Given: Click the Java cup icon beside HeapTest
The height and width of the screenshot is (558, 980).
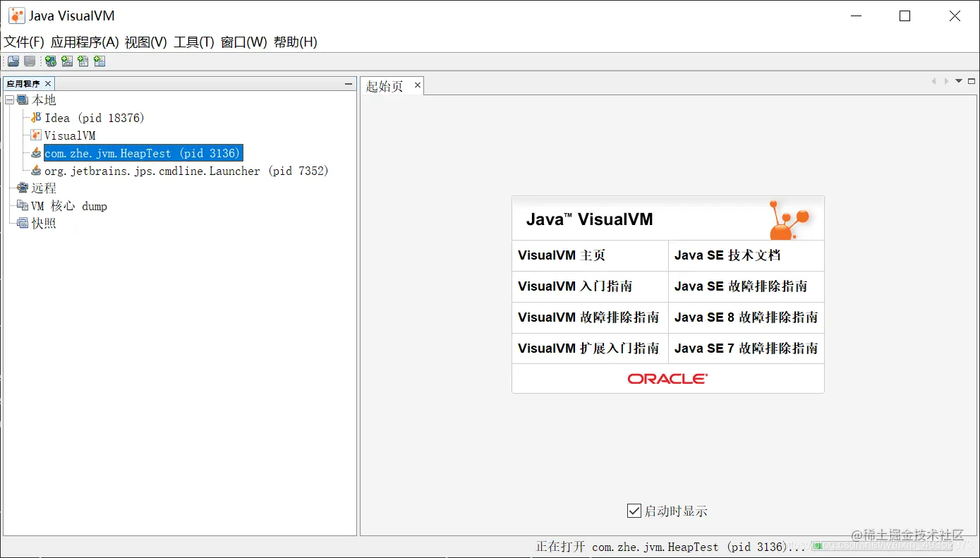Looking at the screenshot, I should click(36, 153).
